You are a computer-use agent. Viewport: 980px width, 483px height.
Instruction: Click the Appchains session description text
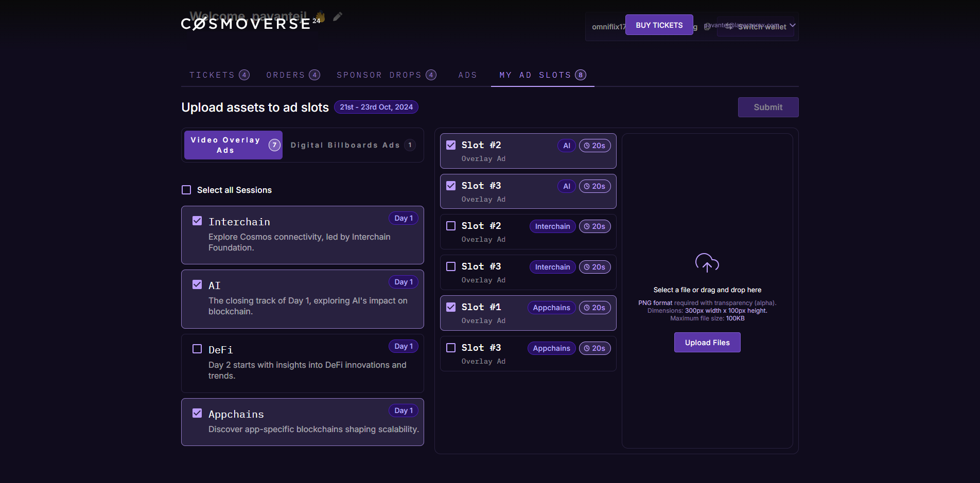click(x=313, y=430)
